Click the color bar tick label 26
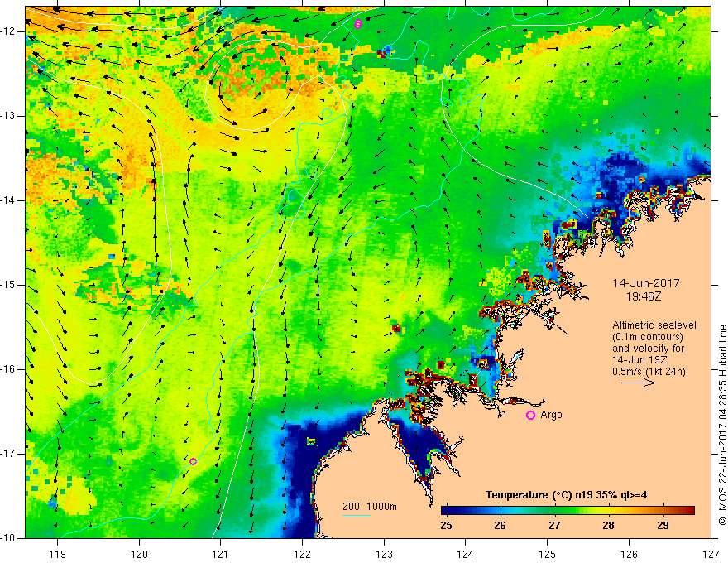This screenshot has width=728, height=563. pos(500,526)
